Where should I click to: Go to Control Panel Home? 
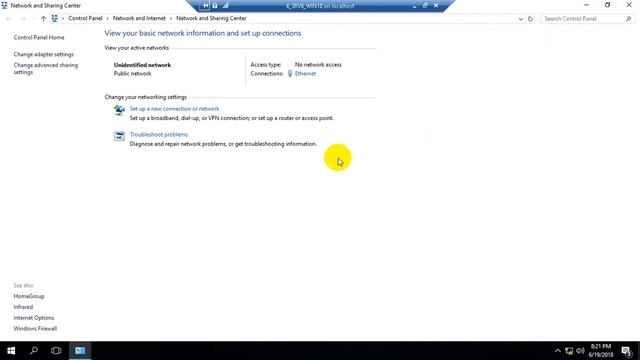[x=39, y=37]
